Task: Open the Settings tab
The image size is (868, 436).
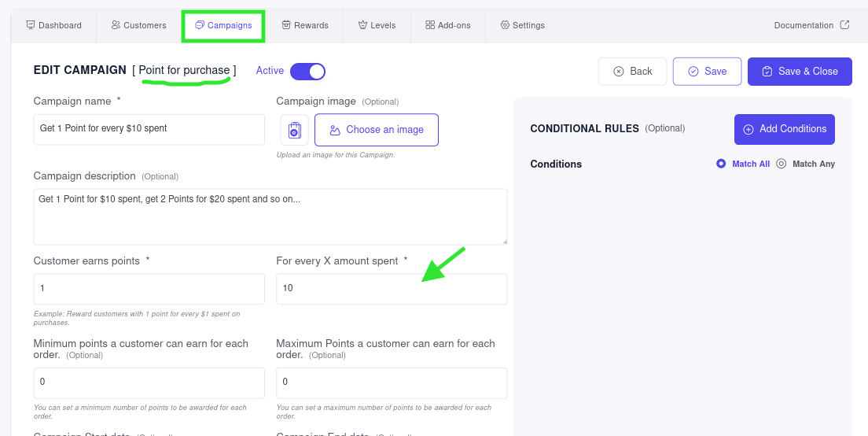Action: (x=522, y=25)
